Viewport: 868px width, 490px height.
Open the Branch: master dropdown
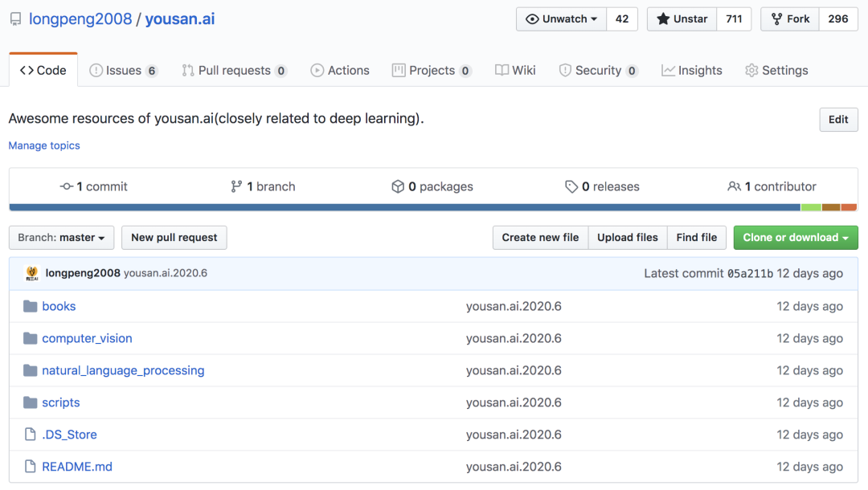point(61,237)
